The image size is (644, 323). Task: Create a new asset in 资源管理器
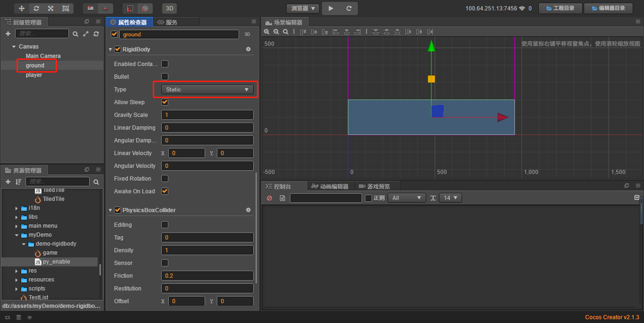pyautogui.click(x=8, y=182)
